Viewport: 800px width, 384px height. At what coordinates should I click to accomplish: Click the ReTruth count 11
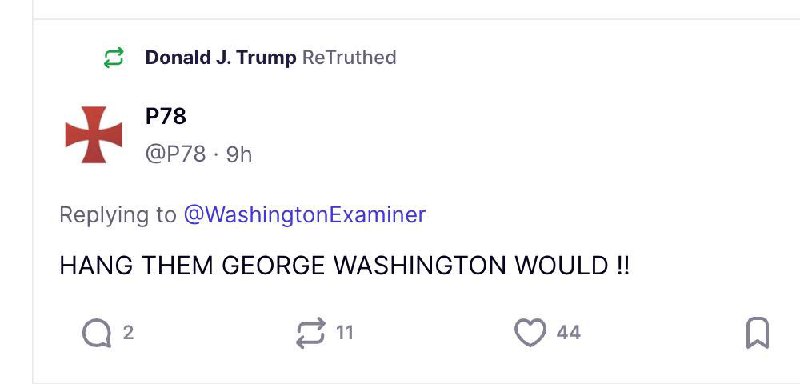[344, 333]
